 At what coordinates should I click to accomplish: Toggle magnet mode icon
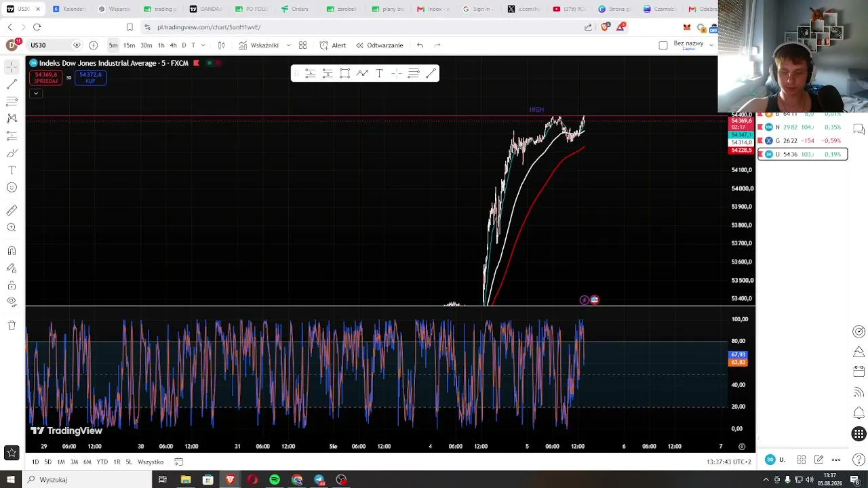12,251
